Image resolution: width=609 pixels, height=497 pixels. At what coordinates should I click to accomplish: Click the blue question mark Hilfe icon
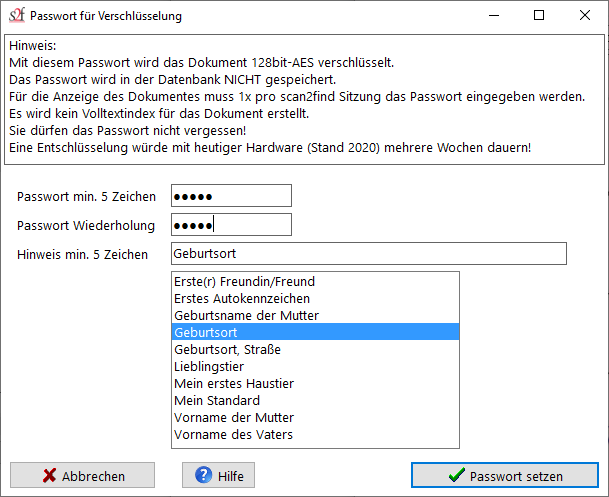click(204, 474)
